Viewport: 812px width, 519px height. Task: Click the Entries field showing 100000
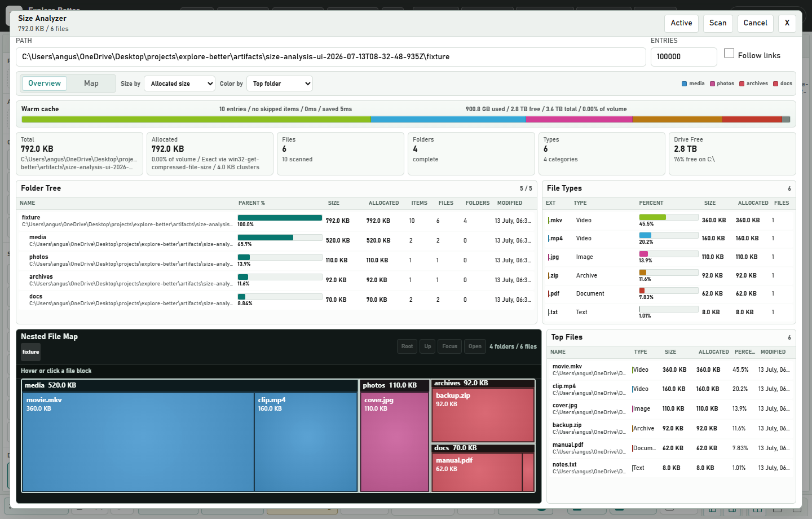point(683,57)
